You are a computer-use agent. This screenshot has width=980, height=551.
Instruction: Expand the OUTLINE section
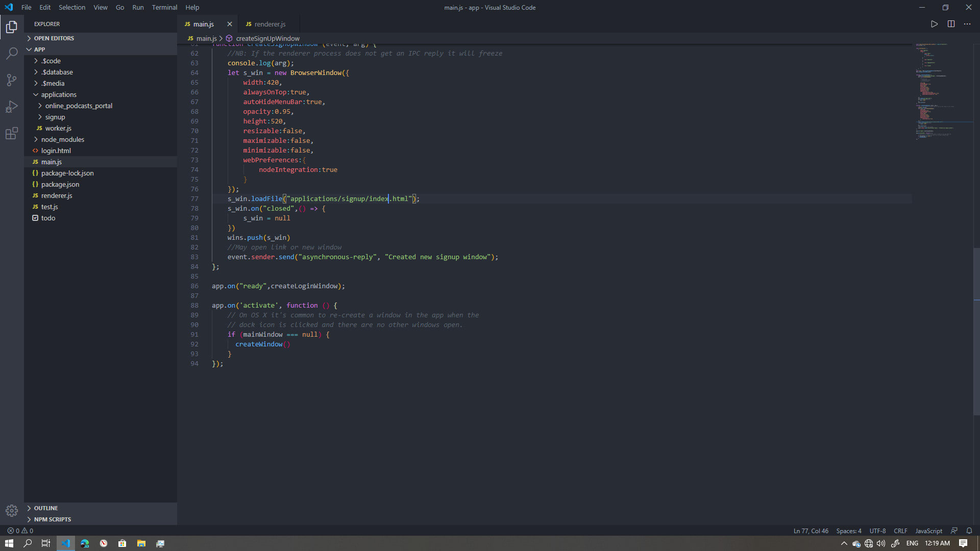click(x=46, y=508)
